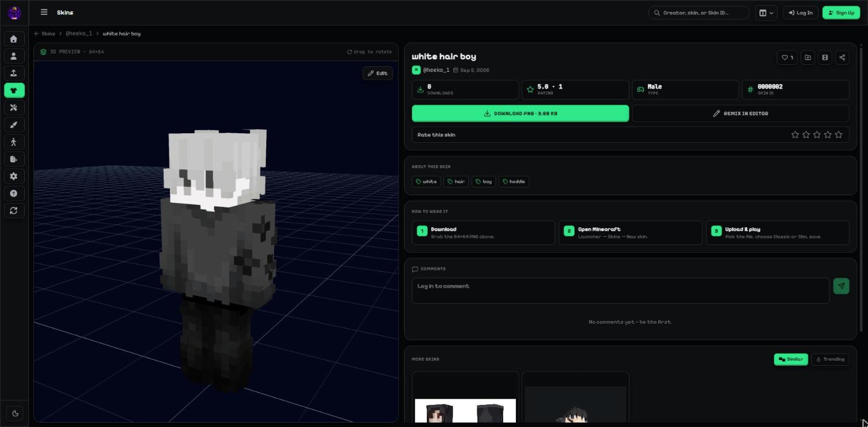Open the crossed tools icon in sidebar
This screenshot has height=427, width=868.
tap(14, 107)
